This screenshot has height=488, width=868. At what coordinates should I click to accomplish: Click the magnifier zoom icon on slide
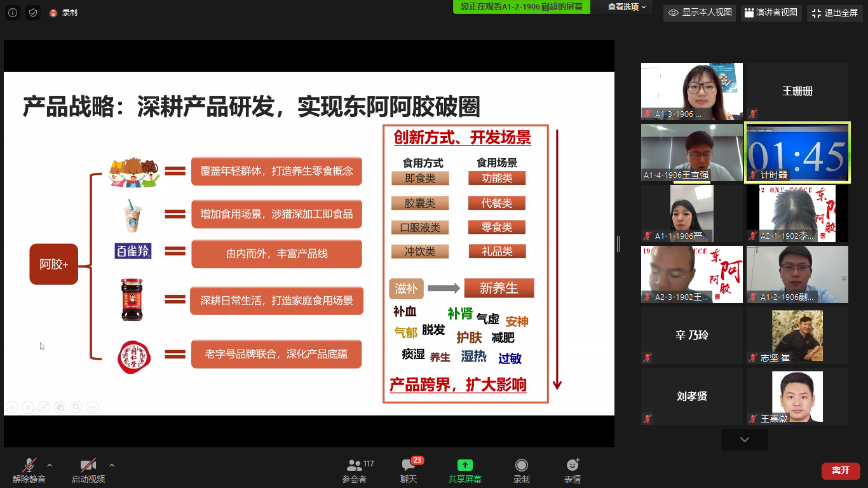pos(76,407)
